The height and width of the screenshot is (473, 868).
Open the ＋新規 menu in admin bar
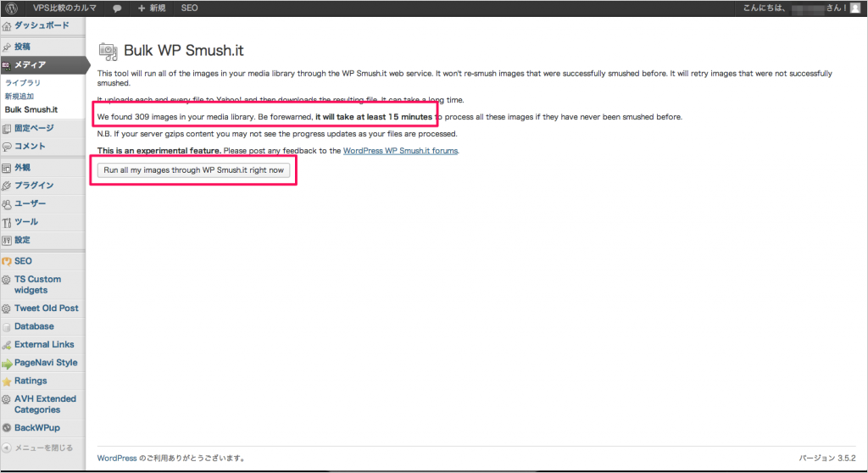coord(152,8)
